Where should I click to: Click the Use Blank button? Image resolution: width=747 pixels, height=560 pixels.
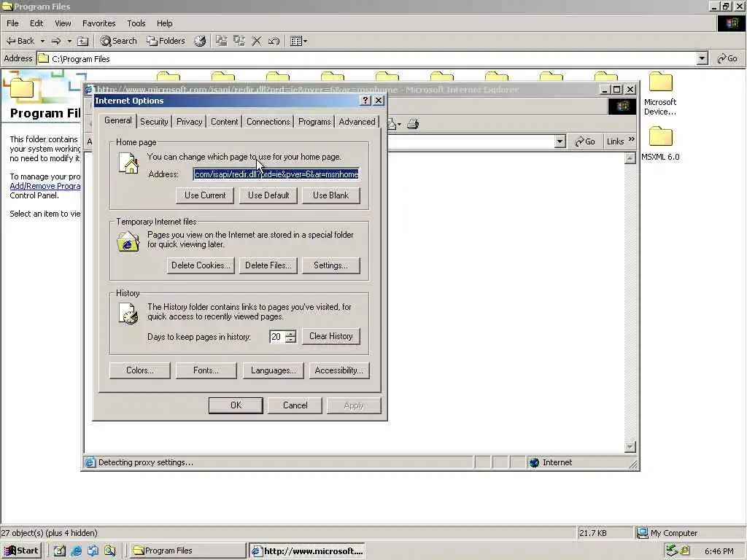click(330, 195)
